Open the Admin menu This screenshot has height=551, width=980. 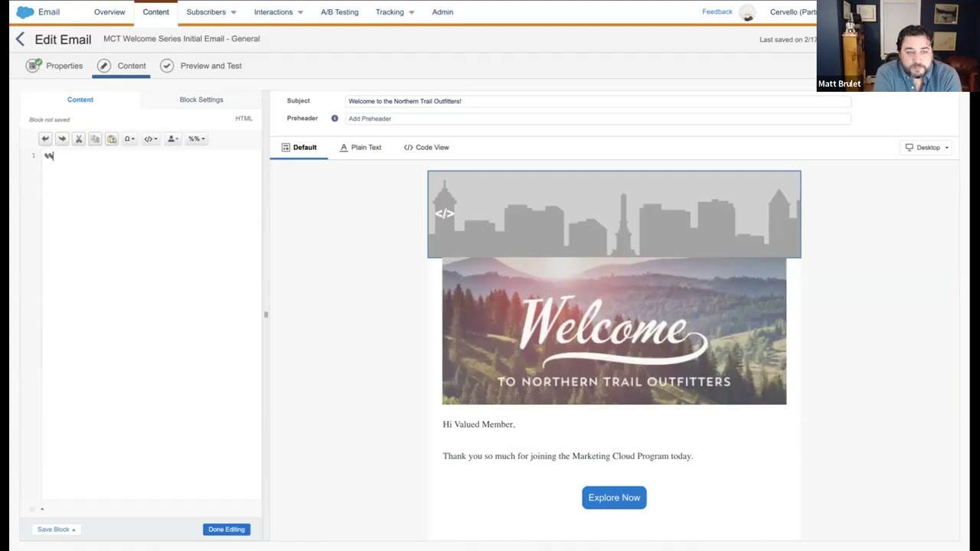click(443, 12)
